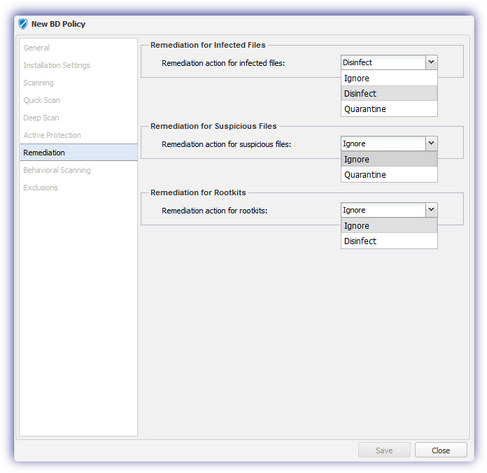487x473 pixels.
Task: Click the New BD Policy window title
Action: [58, 24]
